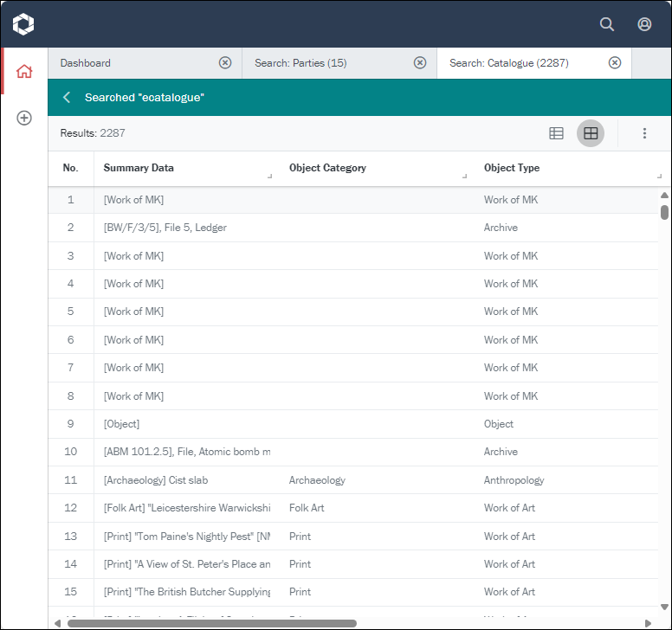
Task: Toggle the grid table view button
Action: [591, 133]
